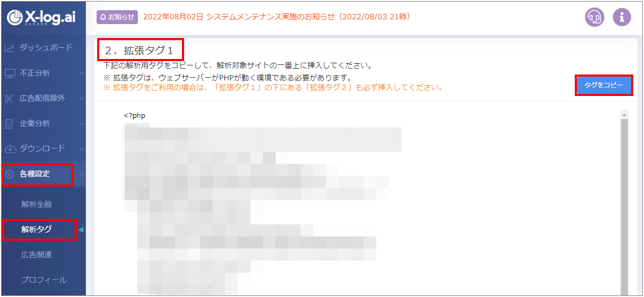Screen dimensions: 644x297
Task: Click the タグをコピー button
Action: (604, 85)
